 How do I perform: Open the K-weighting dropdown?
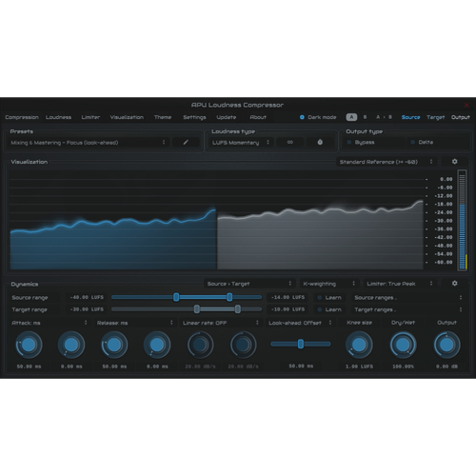[329, 284]
